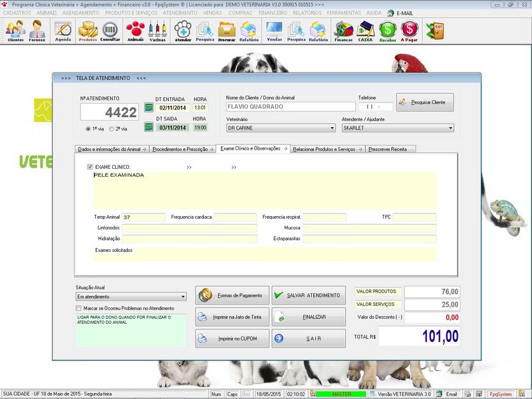Screen dimensions: 532x399
Task: Click Pesquisa icon next to Atender
Action: point(205,31)
